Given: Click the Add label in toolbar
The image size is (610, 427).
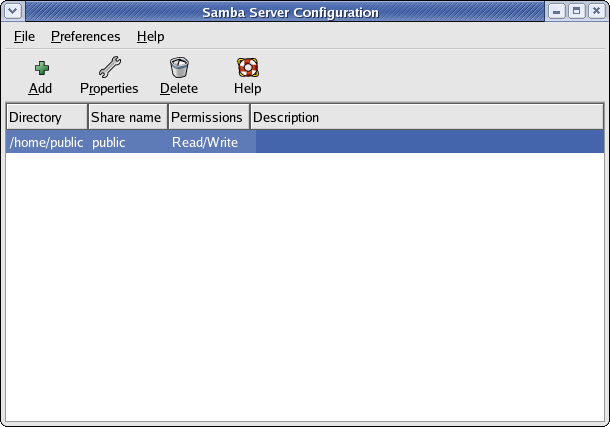Looking at the screenshot, I should point(40,89).
